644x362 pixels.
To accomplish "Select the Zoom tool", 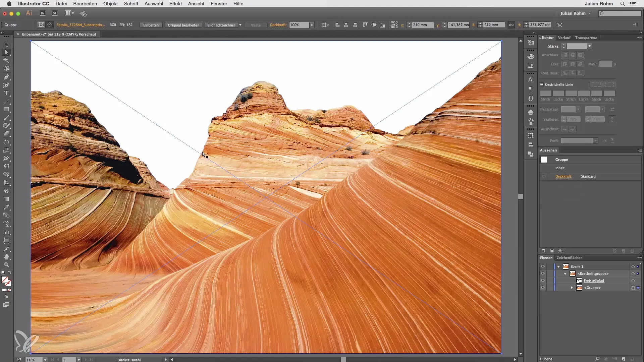I will (x=6, y=265).
